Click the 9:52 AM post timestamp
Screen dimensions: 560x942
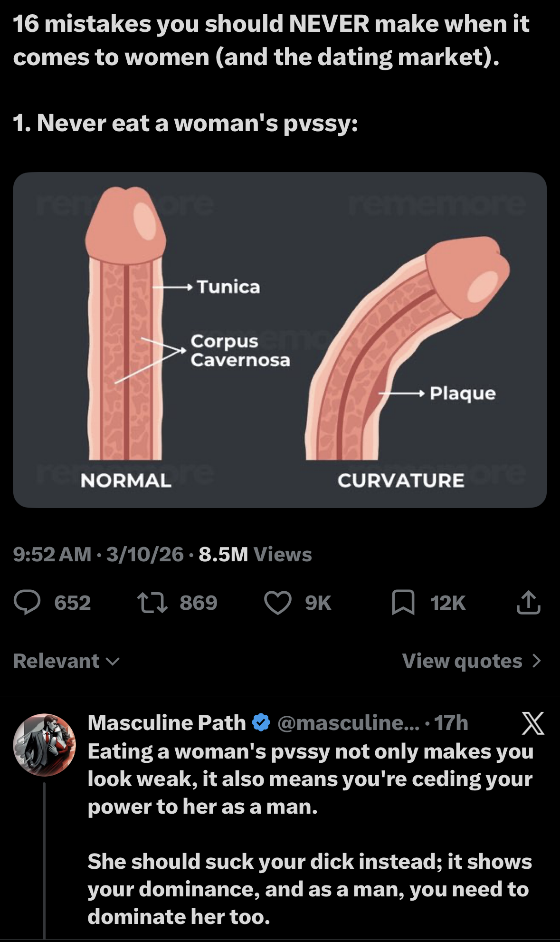tap(52, 554)
